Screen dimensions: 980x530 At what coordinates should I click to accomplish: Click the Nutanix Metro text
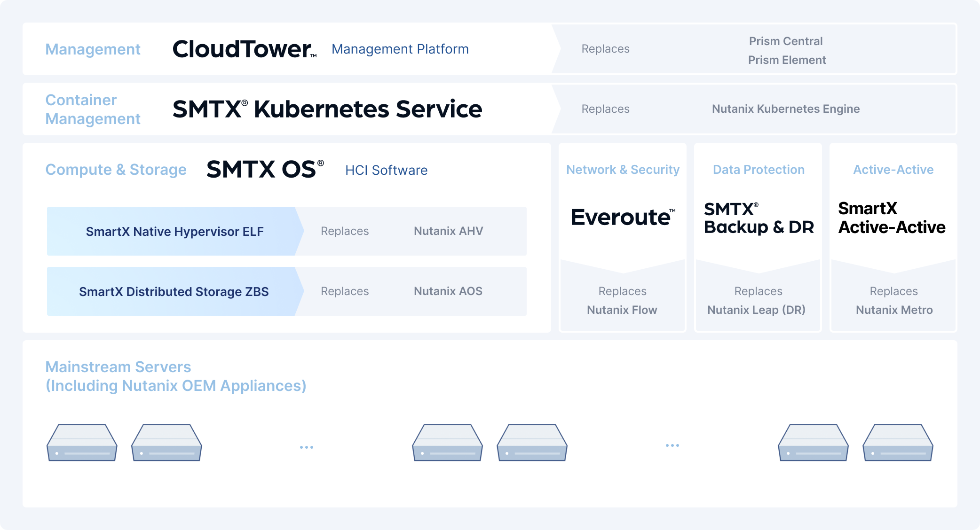(x=894, y=310)
